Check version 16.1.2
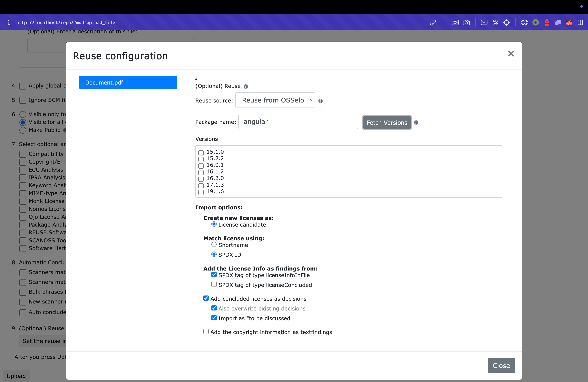This screenshot has height=382, width=588. point(201,172)
